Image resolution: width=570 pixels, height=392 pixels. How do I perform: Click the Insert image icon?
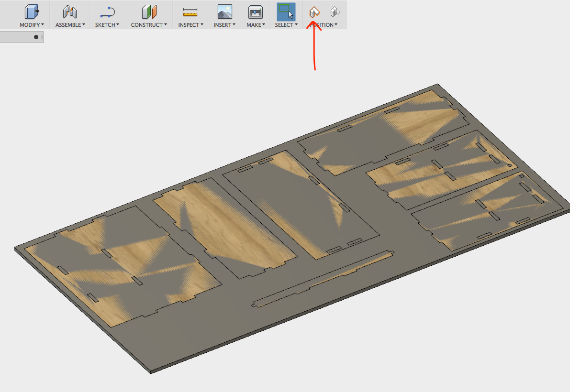point(224,11)
